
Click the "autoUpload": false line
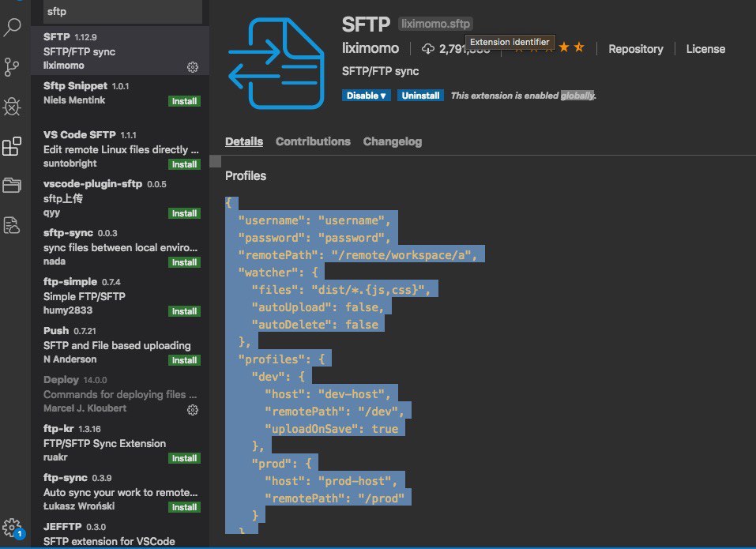318,307
